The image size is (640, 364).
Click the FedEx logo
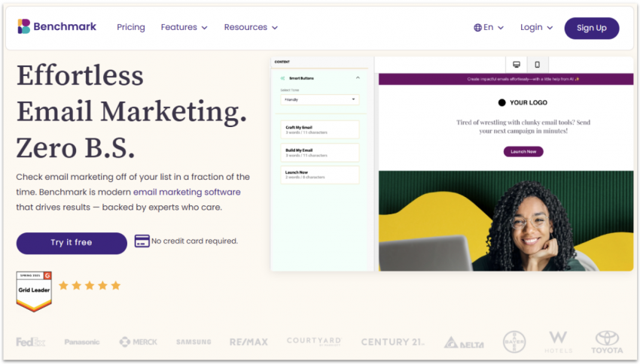pyautogui.click(x=31, y=341)
